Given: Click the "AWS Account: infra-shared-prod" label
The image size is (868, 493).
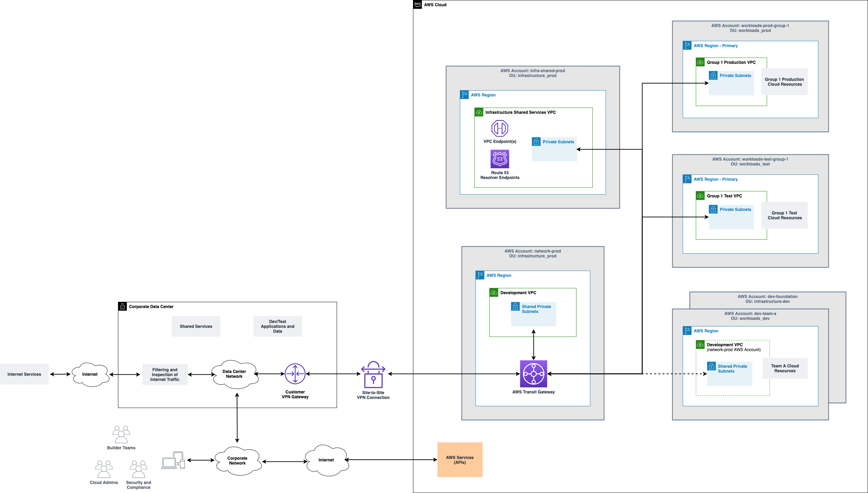Looking at the screenshot, I should pos(533,71).
